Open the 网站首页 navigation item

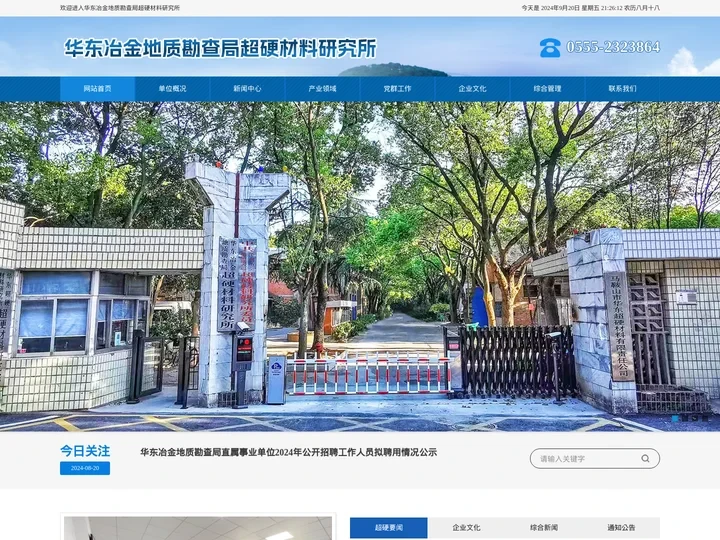pos(97,89)
